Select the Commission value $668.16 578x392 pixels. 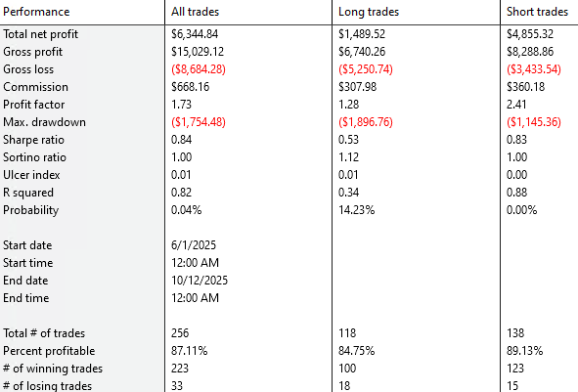190,87
